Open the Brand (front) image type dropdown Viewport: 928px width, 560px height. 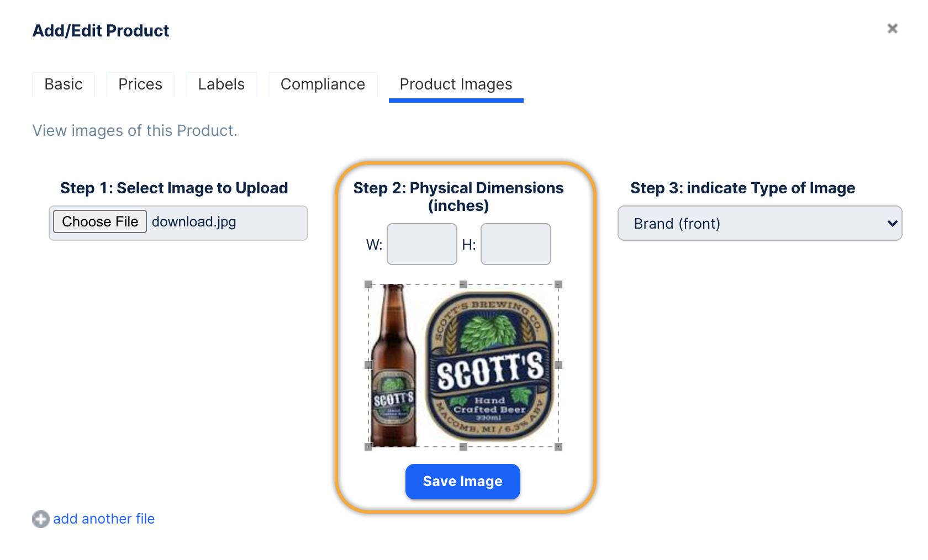point(760,223)
